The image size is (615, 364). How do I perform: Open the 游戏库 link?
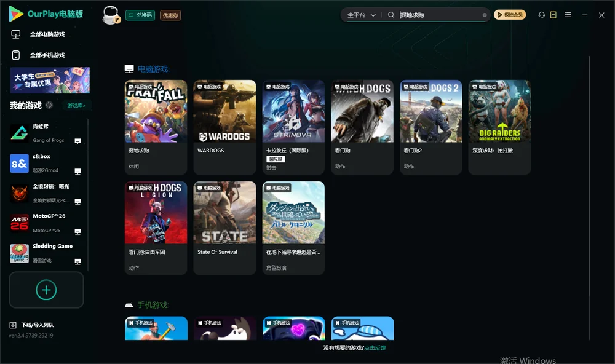[x=76, y=105]
